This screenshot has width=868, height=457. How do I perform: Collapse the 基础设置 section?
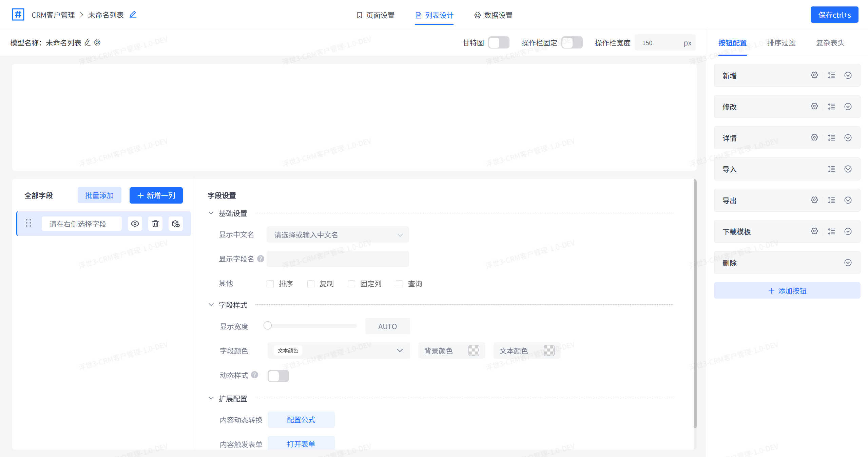click(211, 213)
